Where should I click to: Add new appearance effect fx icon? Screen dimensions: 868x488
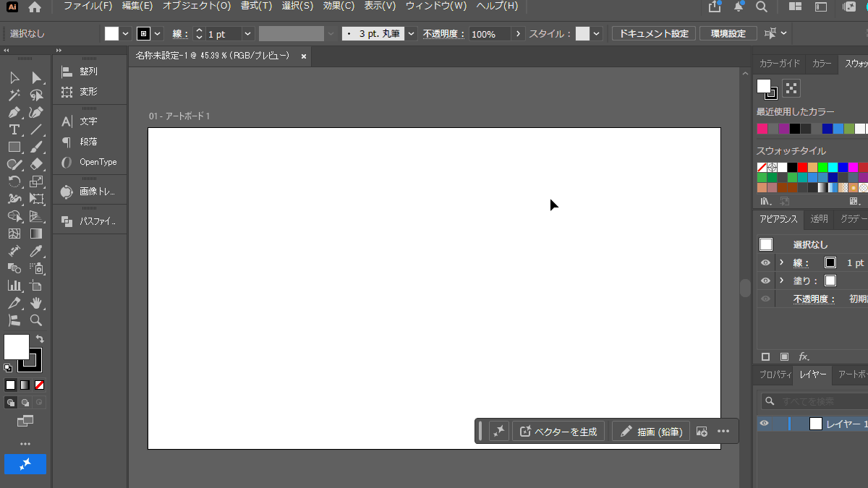804,356
